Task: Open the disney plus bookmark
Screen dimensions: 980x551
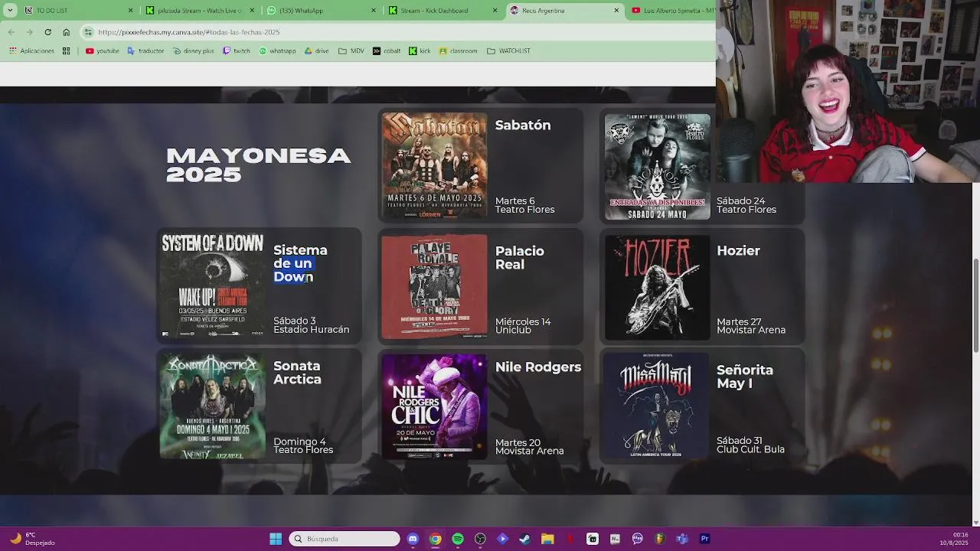Action: click(x=193, y=51)
